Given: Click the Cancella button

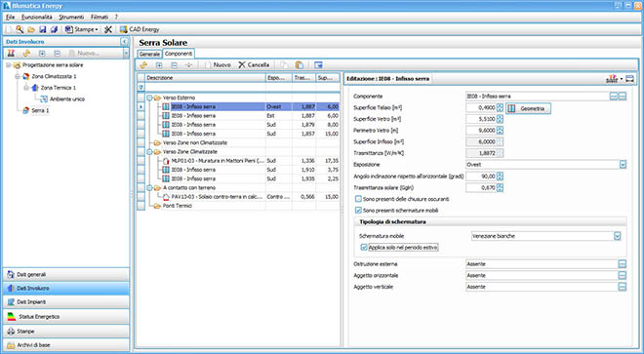Looking at the screenshot, I should click(254, 65).
